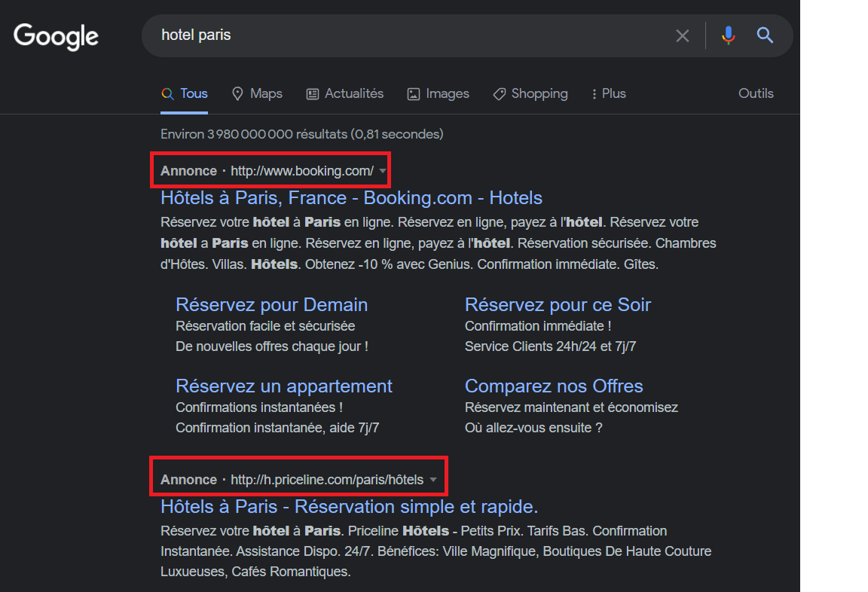This screenshot has width=868, height=592.
Task: Clear the search query with the X icon
Action: [x=683, y=36]
